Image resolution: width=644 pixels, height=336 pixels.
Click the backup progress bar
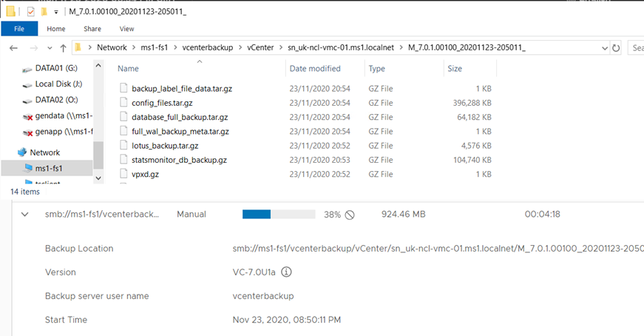point(279,215)
